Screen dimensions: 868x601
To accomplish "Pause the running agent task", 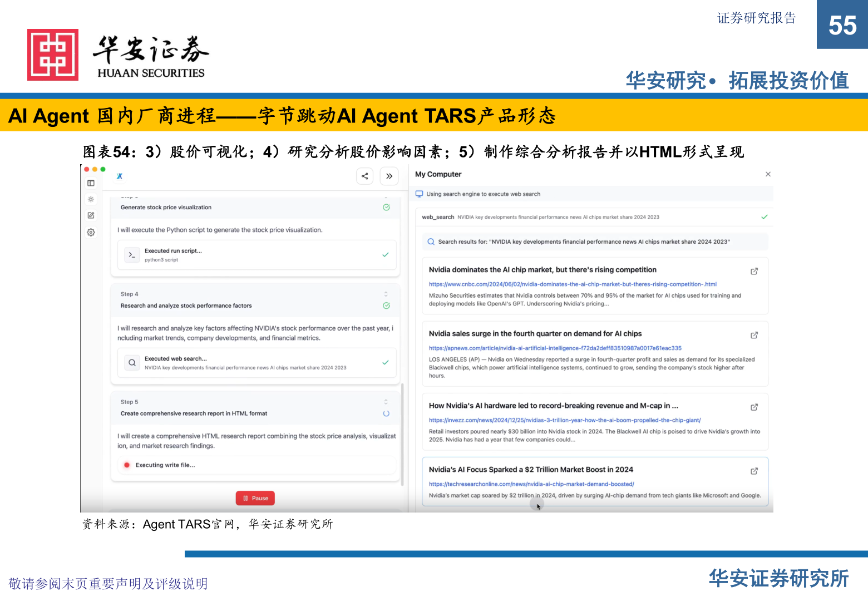I will 255,498.
